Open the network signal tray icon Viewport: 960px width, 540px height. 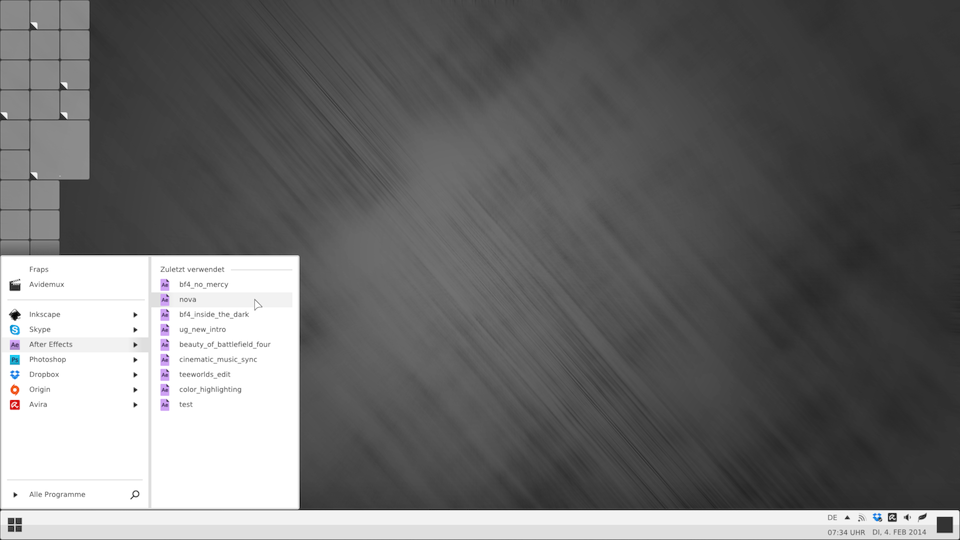[861, 518]
